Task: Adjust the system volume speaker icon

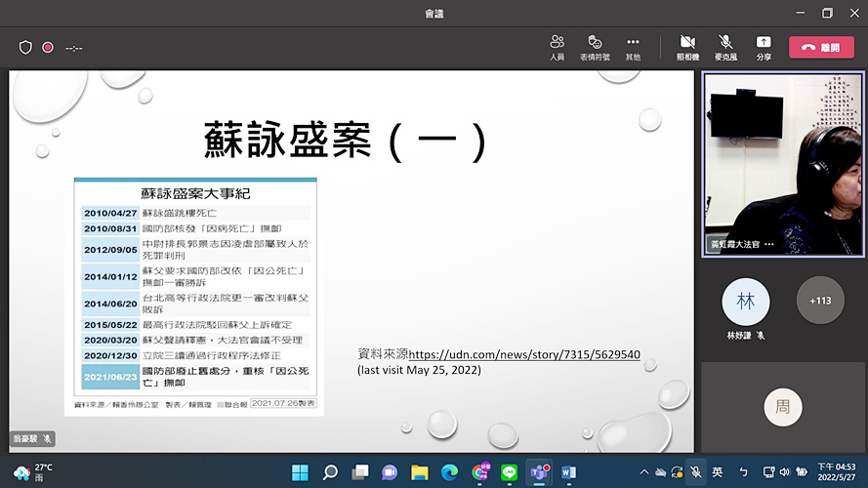Action: click(784, 472)
